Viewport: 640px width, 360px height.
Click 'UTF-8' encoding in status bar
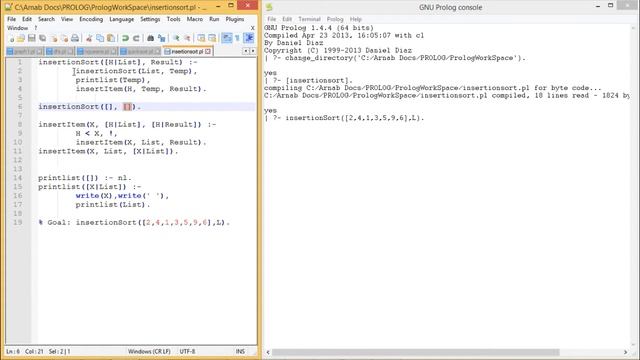coord(187,351)
